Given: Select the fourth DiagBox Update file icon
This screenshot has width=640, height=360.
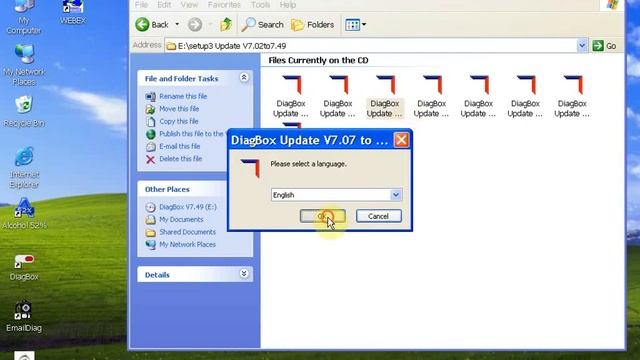Looking at the screenshot, I should 431,96.
